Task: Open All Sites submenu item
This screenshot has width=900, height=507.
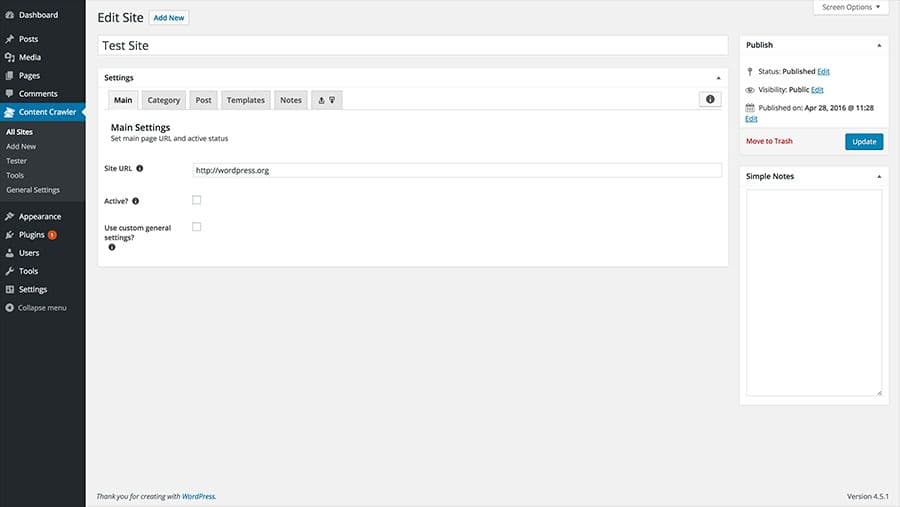Action: point(20,132)
